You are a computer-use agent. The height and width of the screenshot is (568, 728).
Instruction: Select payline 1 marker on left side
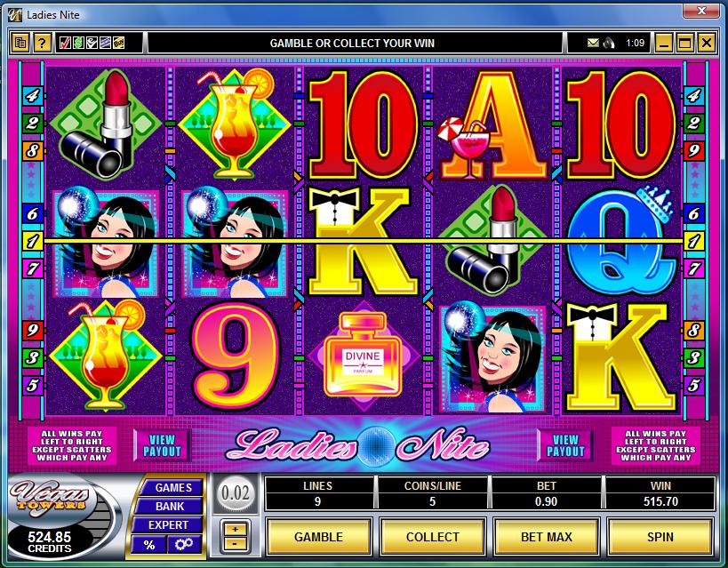[33, 241]
